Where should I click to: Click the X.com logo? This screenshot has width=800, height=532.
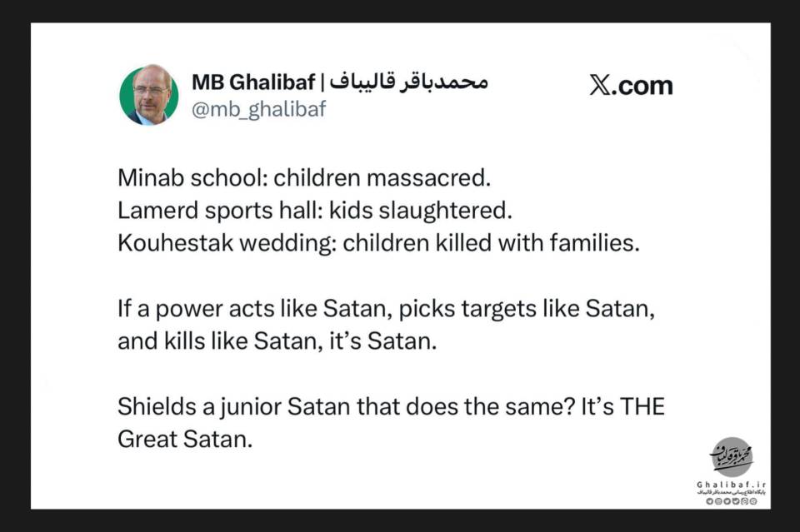(631, 86)
